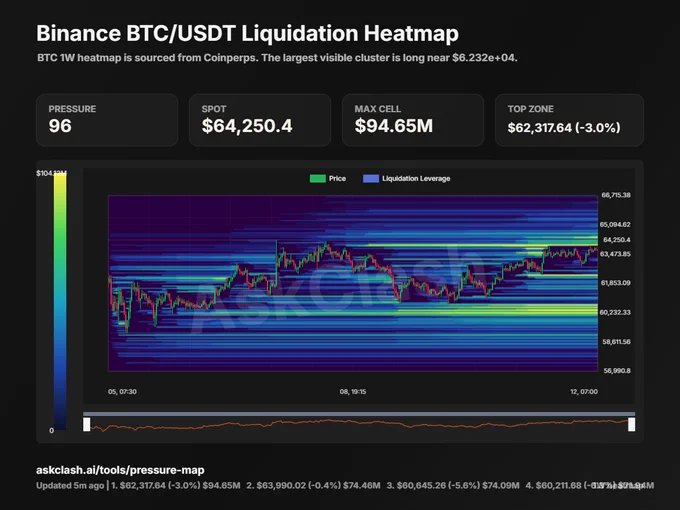The width and height of the screenshot is (680, 510).
Task: Click the orange mini price overview line
Action: [x=359, y=424]
